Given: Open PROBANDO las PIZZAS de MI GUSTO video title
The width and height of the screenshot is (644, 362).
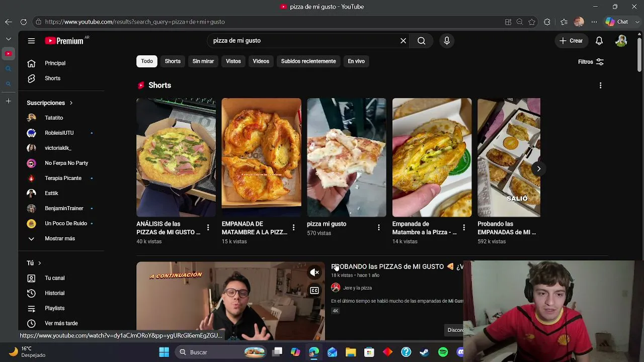Looking at the screenshot, I should pos(397,266).
